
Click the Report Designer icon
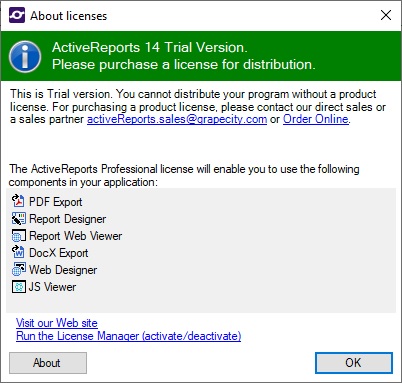(18, 218)
